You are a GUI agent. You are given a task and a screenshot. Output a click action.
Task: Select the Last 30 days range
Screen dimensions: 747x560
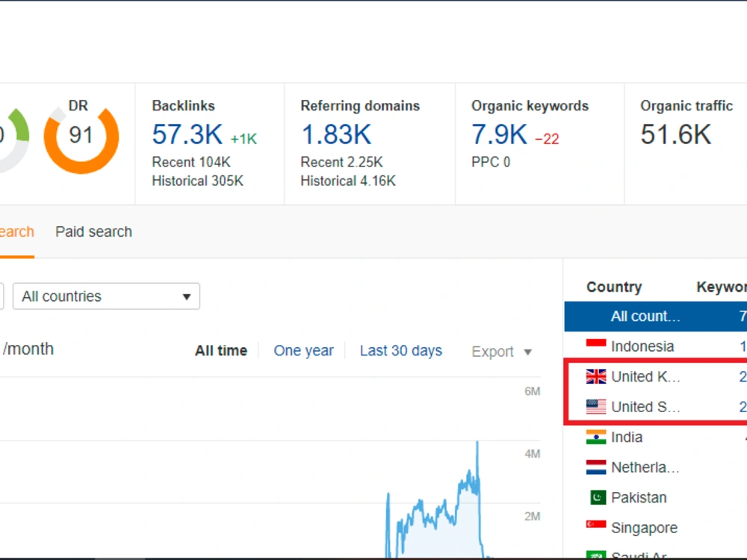[x=400, y=351]
